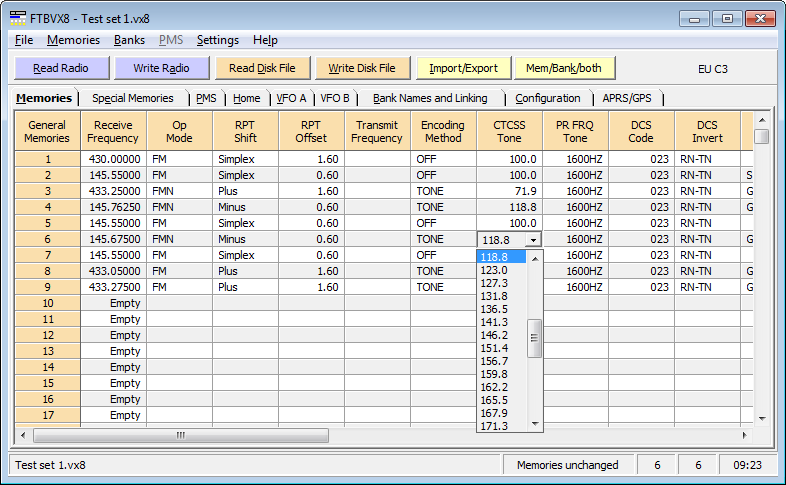Select 123.0 in the tone dropdown list

[501, 270]
